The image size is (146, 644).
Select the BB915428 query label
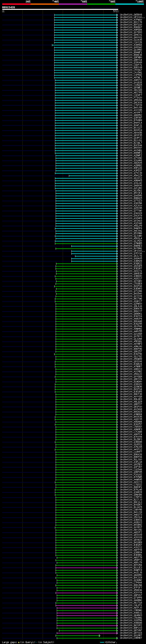(x=8, y=7)
